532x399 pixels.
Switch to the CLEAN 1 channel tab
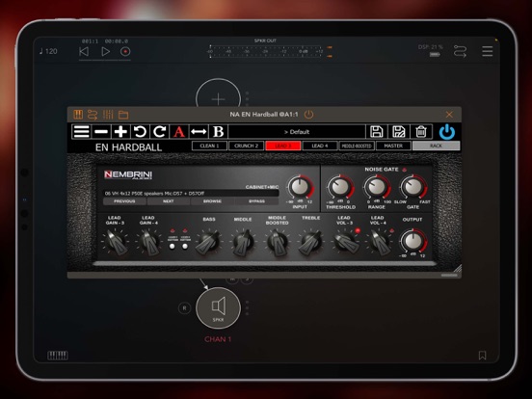209,146
